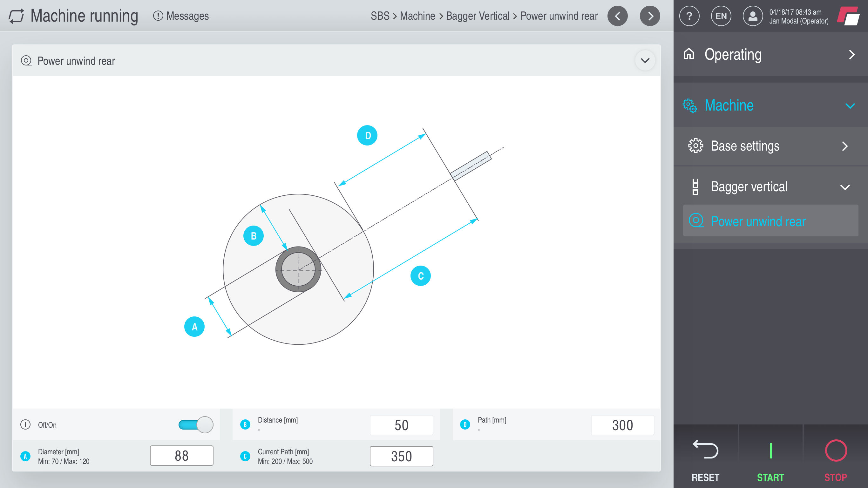Click the navigate back arrow near the breadcrumb

(x=618, y=16)
